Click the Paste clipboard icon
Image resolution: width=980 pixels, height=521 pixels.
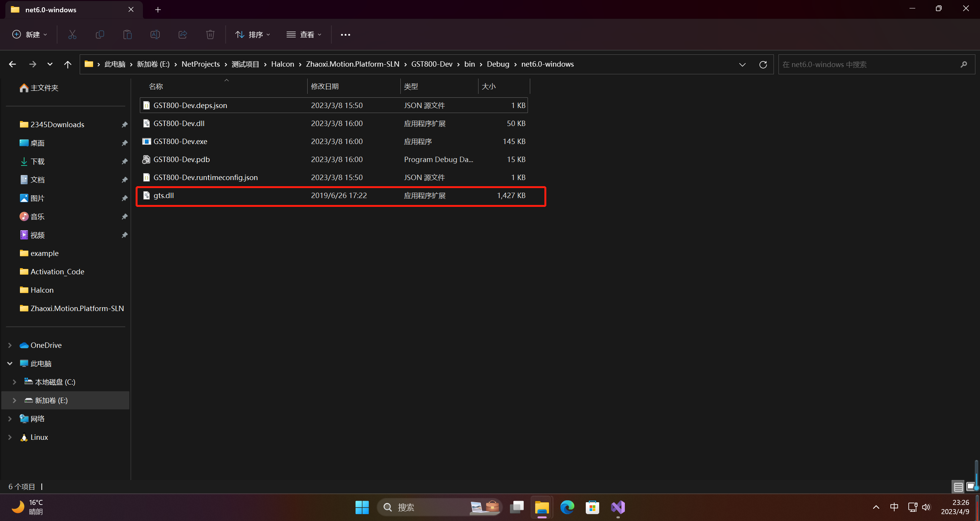pos(128,34)
